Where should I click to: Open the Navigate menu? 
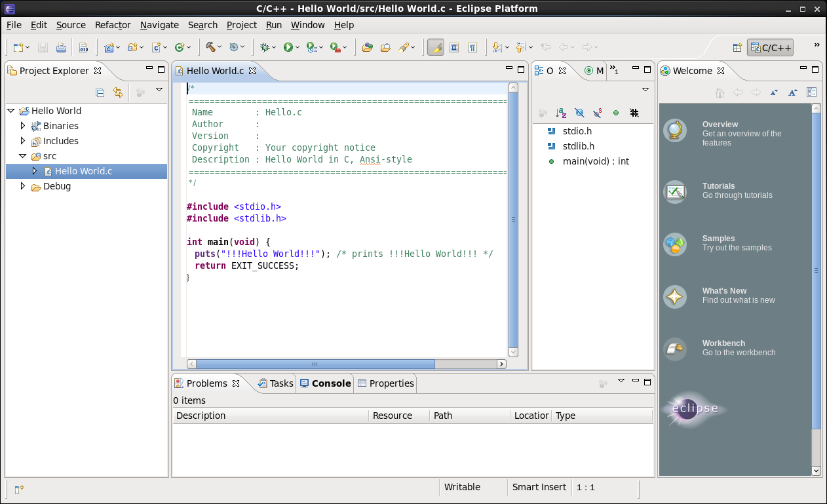click(x=159, y=25)
